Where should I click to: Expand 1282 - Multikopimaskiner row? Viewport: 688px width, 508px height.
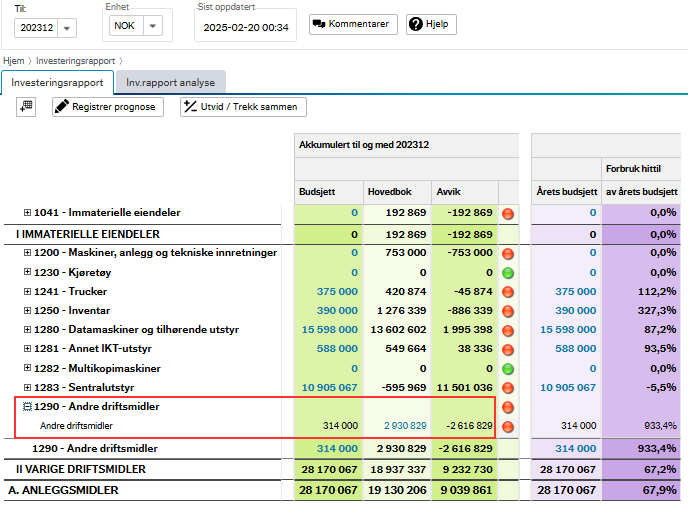(x=27, y=368)
